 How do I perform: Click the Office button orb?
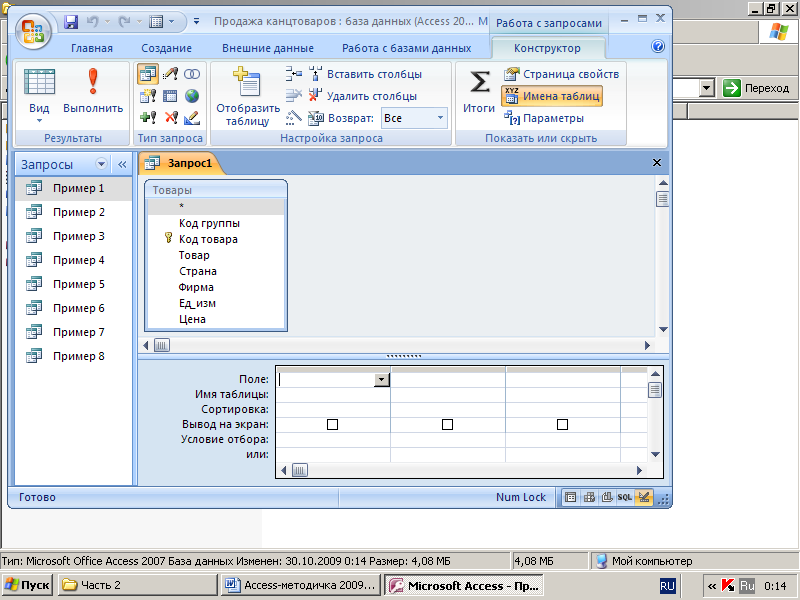click(x=33, y=32)
